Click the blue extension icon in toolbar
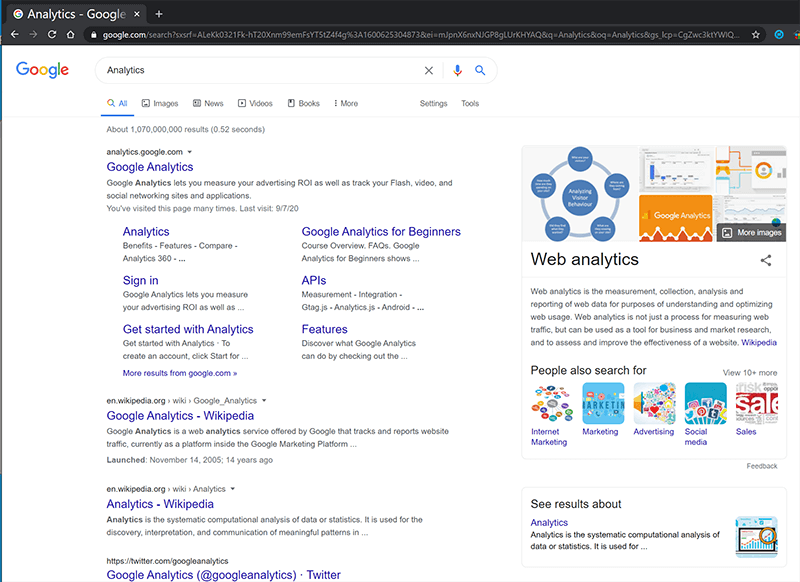 click(779, 35)
